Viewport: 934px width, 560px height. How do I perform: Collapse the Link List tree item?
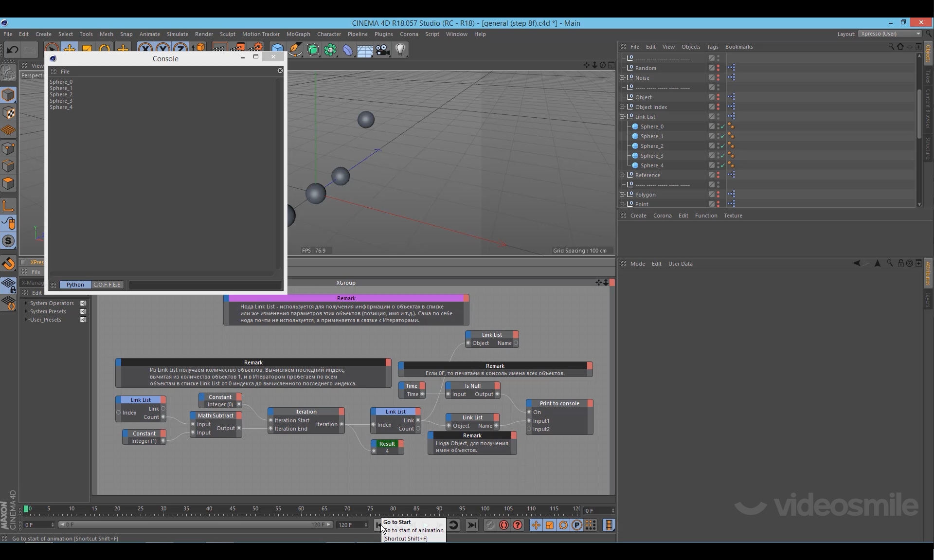coord(622,117)
